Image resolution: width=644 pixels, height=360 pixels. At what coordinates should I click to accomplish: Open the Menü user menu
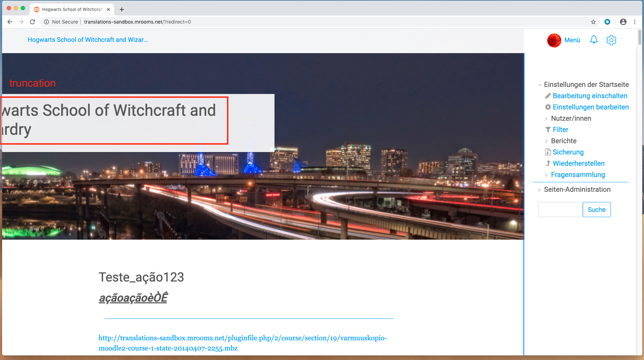(x=572, y=40)
